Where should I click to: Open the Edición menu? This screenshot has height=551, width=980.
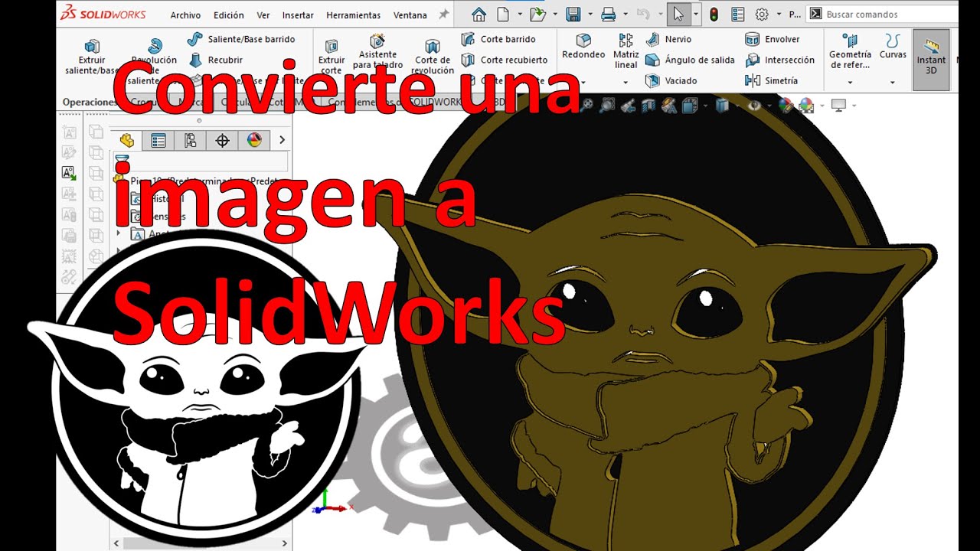pos(229,15)
